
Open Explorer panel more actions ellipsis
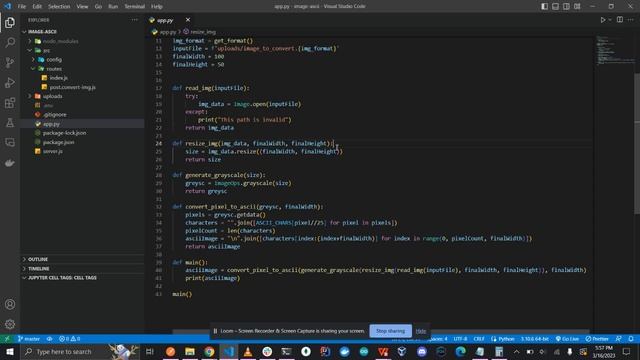tap(135, 20)
